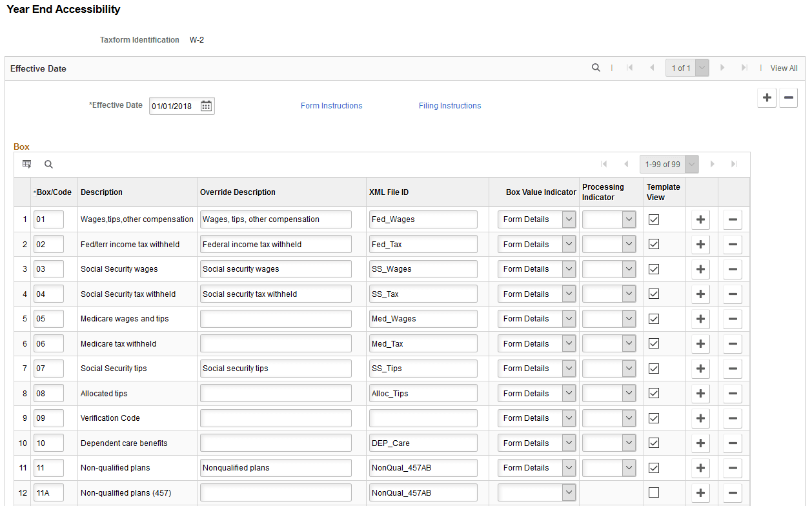Click View All in Effective Date header
The image size is (812, 506).
click(x=784, y=68)
